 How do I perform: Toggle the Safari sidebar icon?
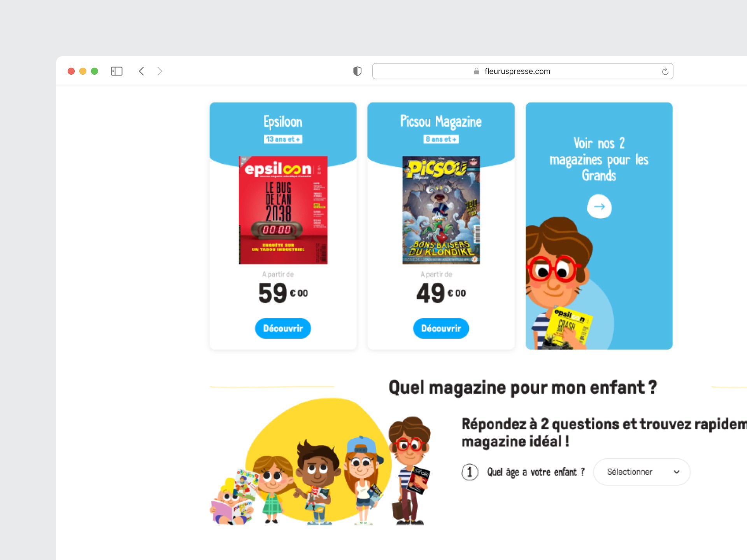coord(117,71)
